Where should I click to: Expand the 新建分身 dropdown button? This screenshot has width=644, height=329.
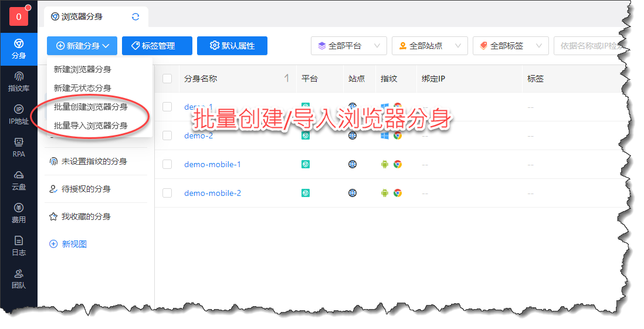point(82,46)
